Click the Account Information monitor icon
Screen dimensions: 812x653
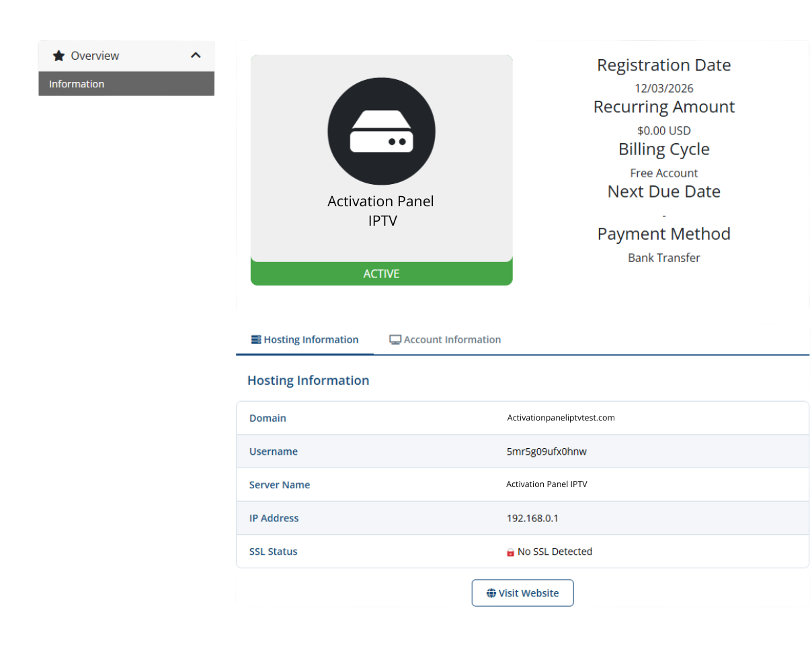tap(395, 340)
